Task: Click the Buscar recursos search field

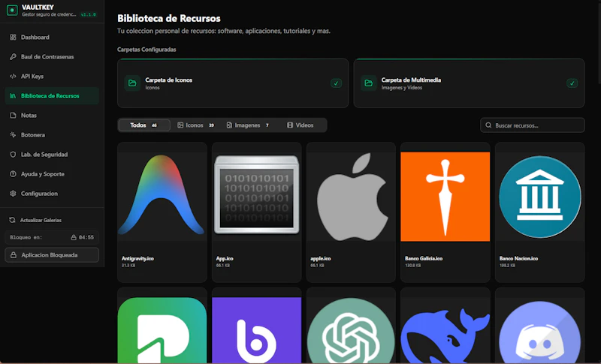Action: coord(533,125)
